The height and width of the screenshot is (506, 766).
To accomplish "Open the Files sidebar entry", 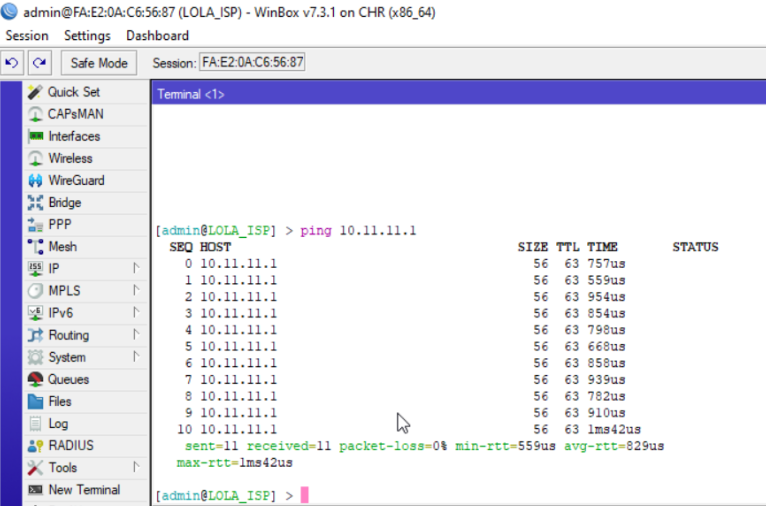I will click(x=36, y=401).
